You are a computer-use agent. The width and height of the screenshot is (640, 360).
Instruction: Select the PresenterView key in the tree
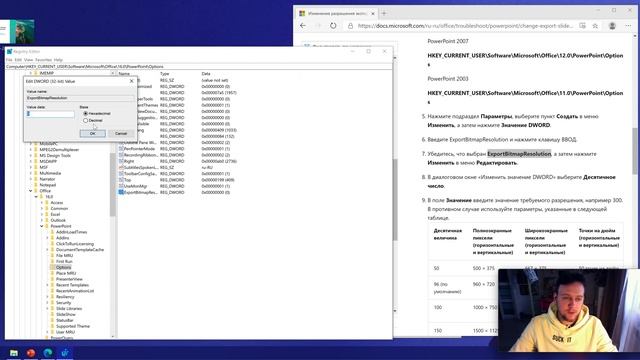pos(69,279)
